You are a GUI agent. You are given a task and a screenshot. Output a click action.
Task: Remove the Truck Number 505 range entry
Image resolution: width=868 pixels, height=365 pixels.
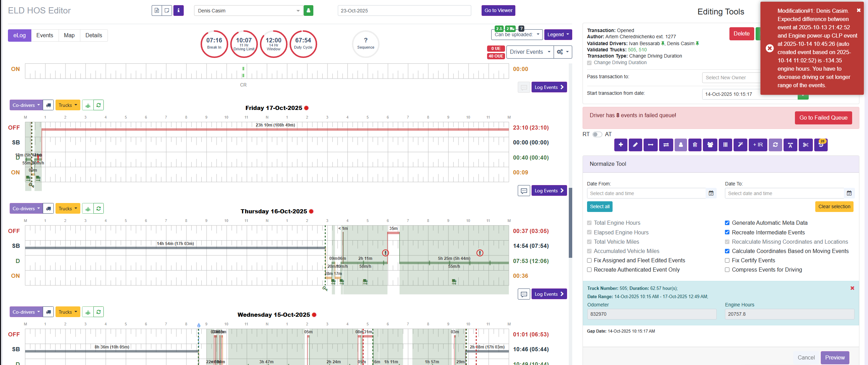(852, 288)
